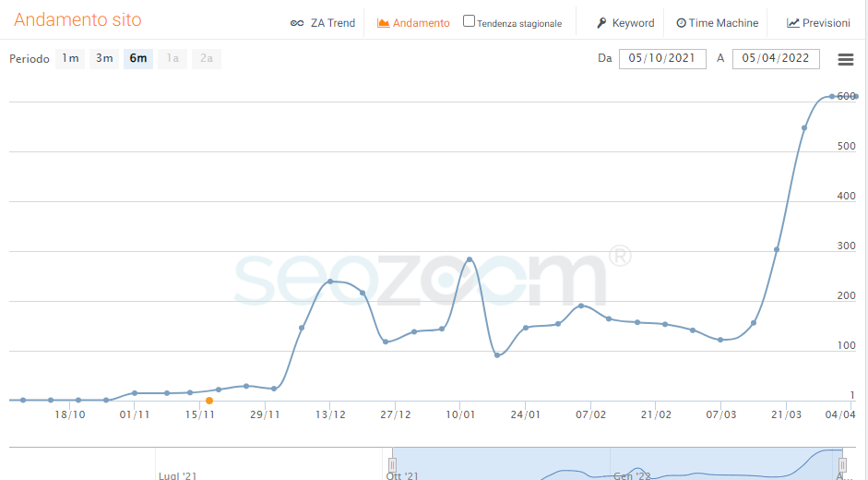Enable Tendenza stagionale checkbox
The image size is (868, 480).
(x=469, y=21)
